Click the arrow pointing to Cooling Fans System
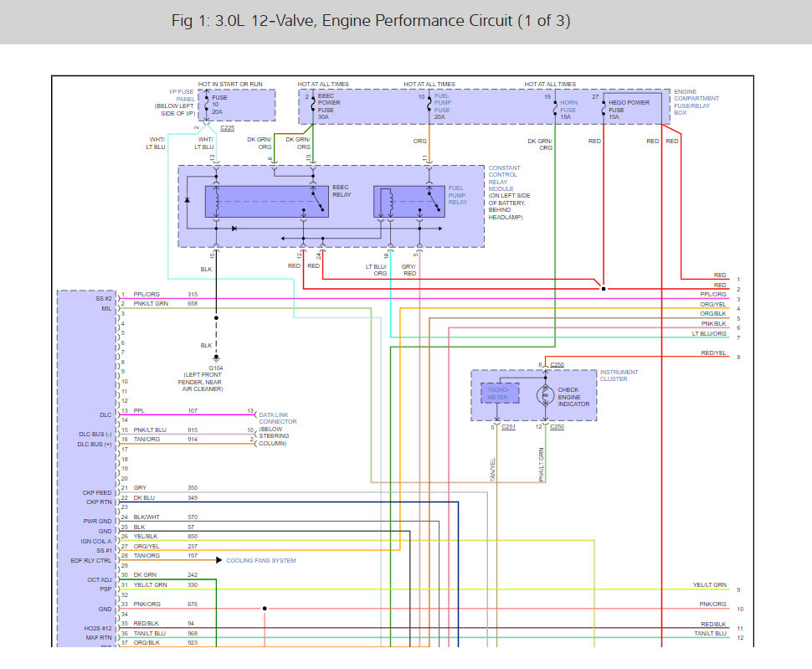 pos(219,560)
